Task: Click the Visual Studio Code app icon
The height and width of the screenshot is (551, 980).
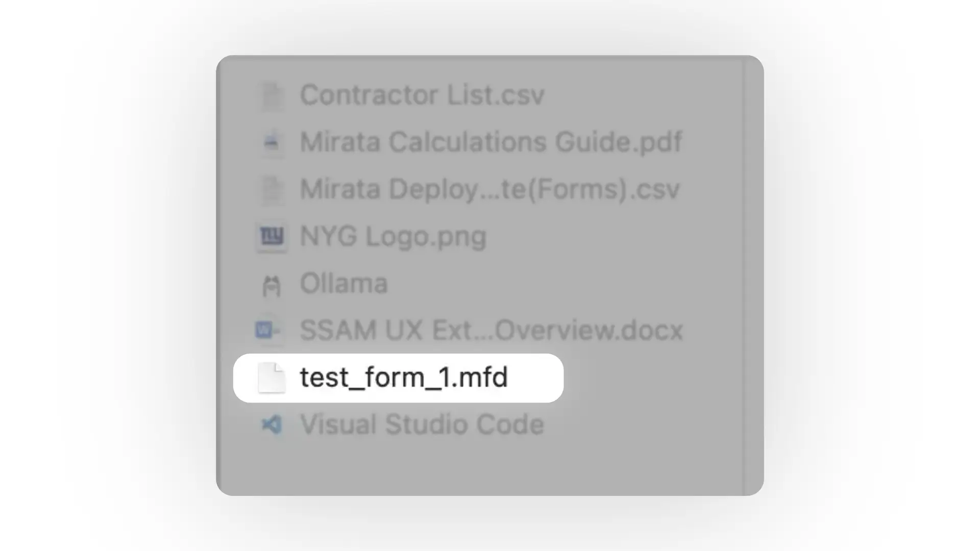Action: pyautogui.click(x=272, y=425)
